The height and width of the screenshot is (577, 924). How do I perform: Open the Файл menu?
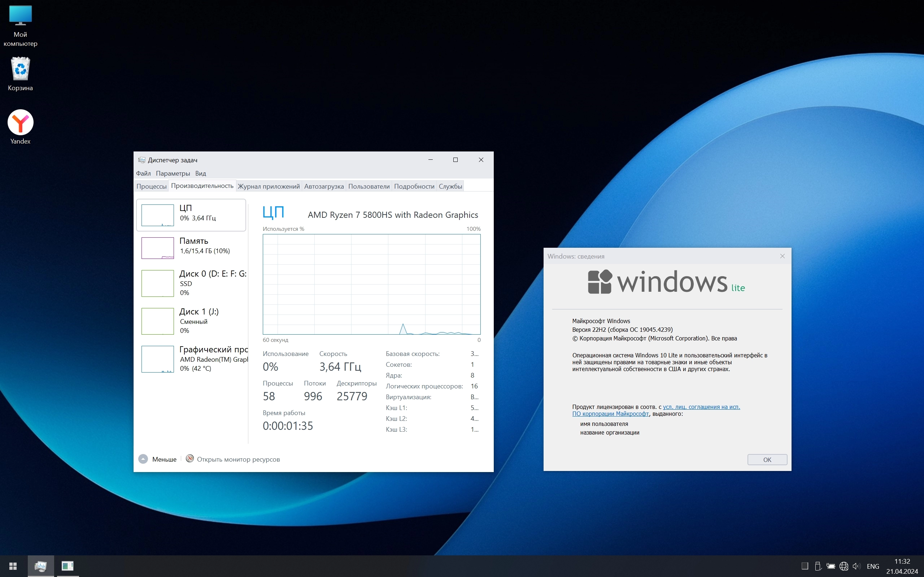pyautogui.click(x=143, y=173)
